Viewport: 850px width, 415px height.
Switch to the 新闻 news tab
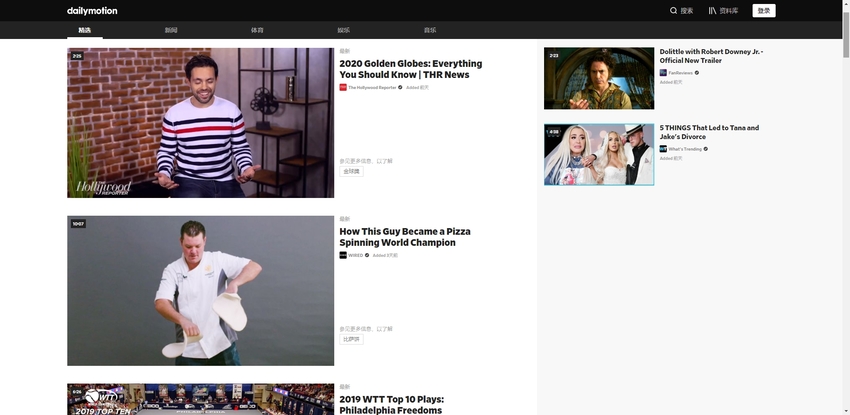click(171, 30)
